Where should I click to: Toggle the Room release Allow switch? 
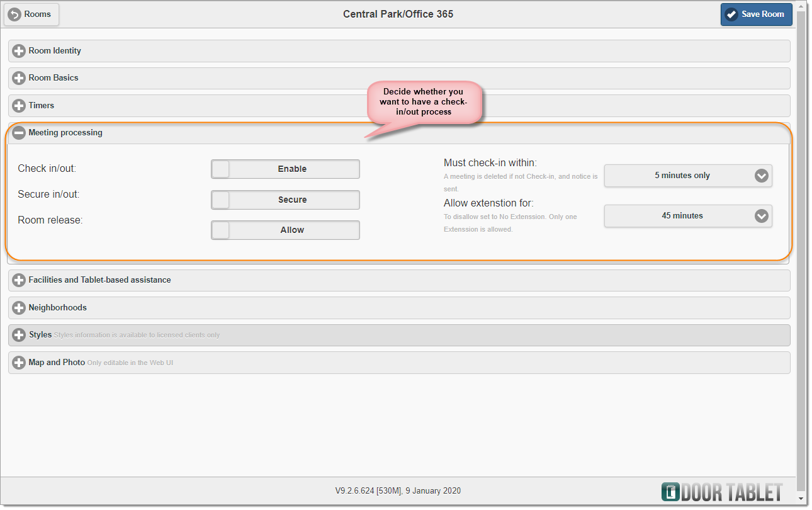point(285,230)
